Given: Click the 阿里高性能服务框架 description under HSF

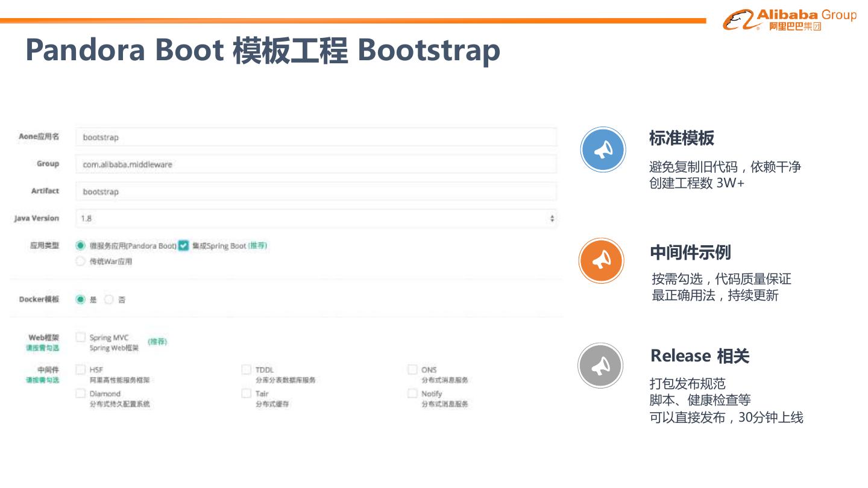Looking at the screenshot, I should (120, 380).
